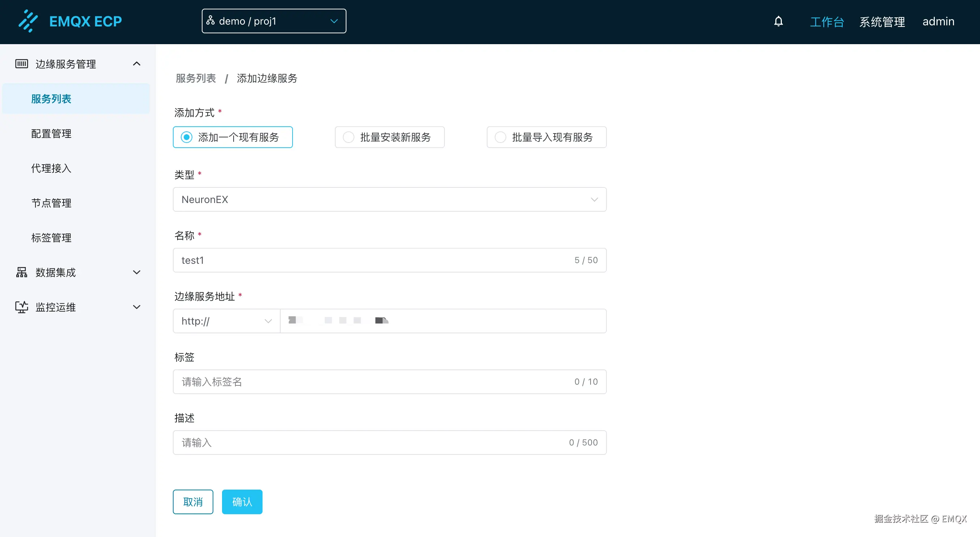Click the monitoring ops (监控运维) icon
The image size is (980, 537).
click(22, 307)
